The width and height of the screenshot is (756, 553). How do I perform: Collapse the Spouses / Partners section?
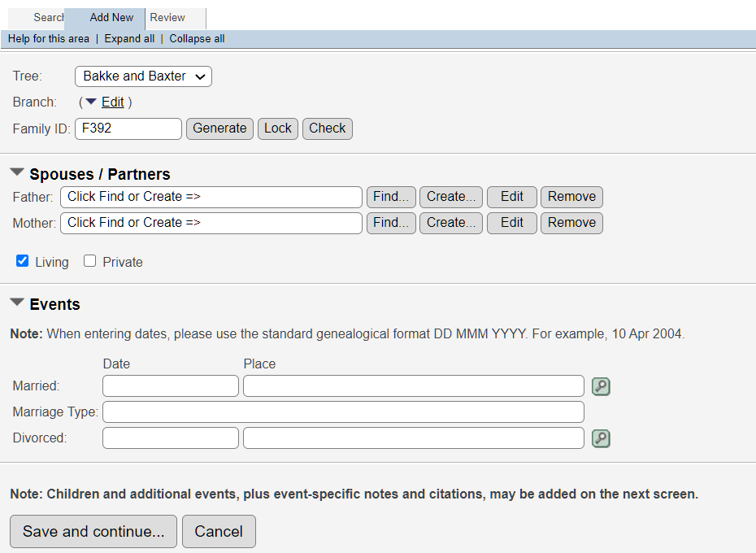coord(17,173)
